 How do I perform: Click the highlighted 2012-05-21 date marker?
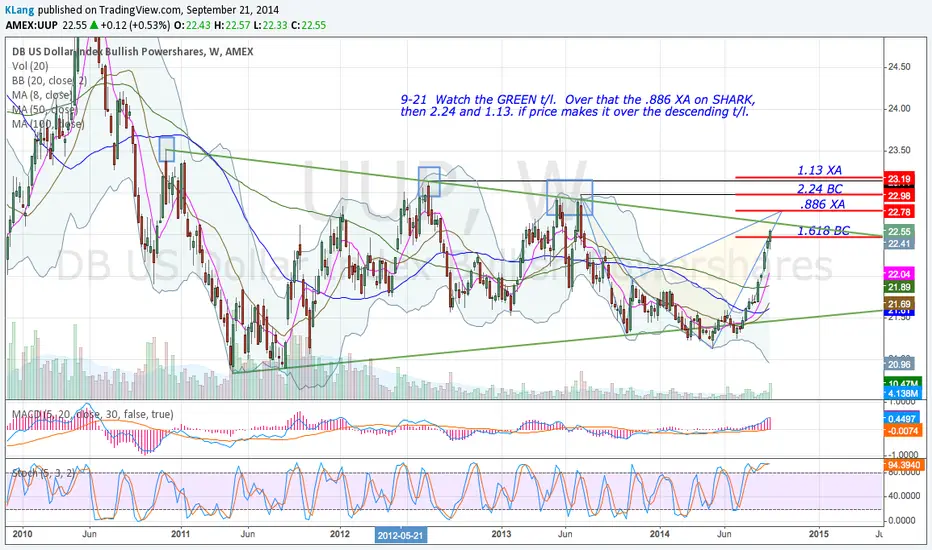click(401, 535)
